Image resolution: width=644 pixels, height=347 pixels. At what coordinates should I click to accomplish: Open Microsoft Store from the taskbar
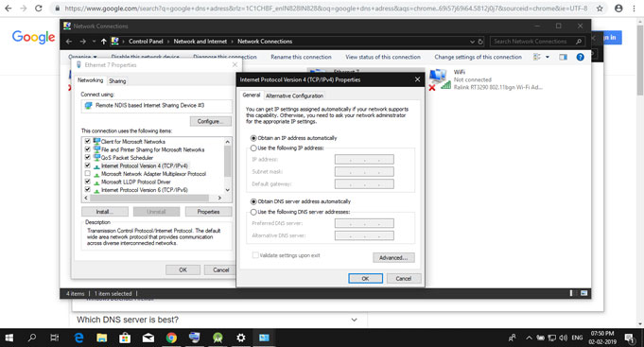click(x=125, y=338)
